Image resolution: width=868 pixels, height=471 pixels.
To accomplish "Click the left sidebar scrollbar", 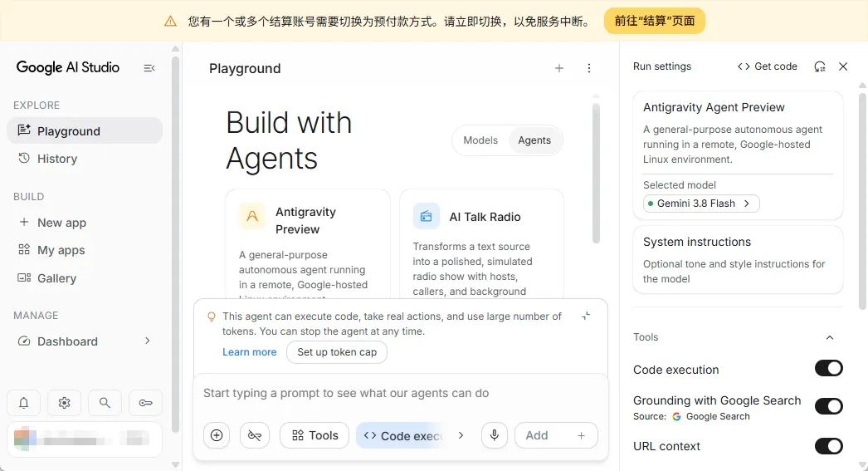I will [175, 244].
